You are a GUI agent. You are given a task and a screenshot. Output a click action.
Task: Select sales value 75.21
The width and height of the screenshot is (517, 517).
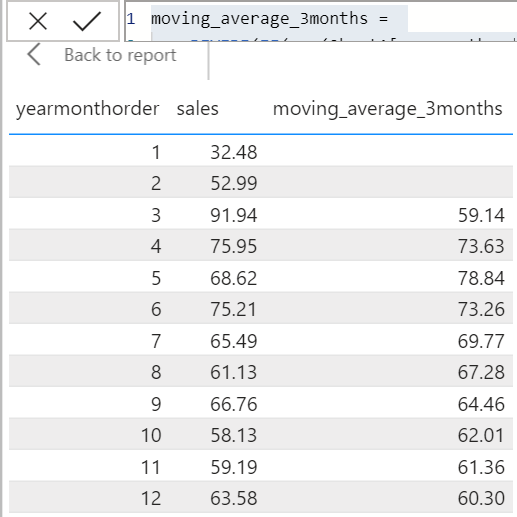pos(234,309)
